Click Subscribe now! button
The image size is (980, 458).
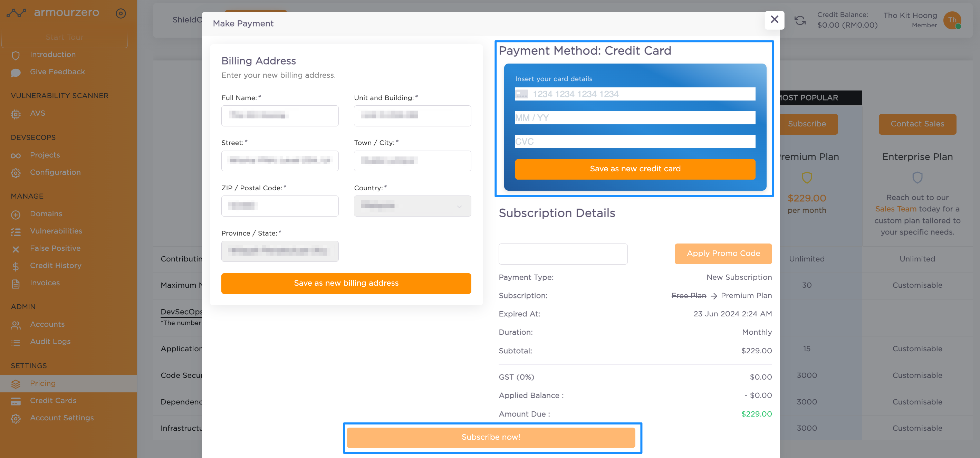click(x=491, y=438)
